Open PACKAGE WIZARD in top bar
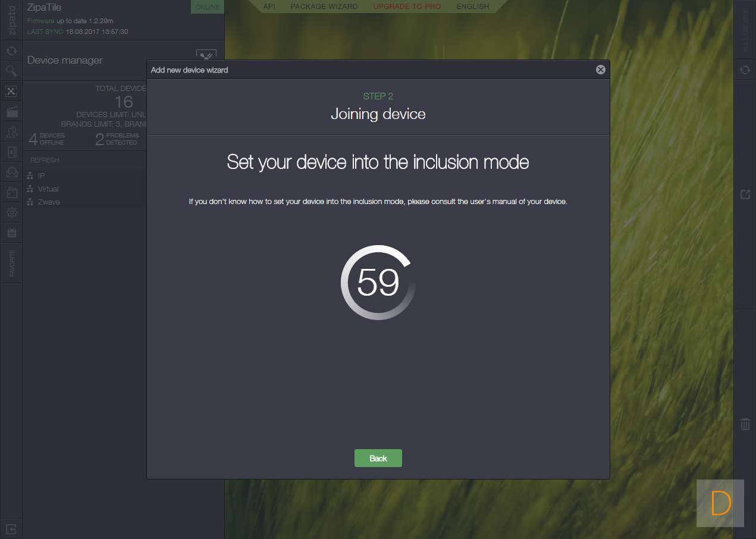This screenshot has width=756, height=539. point(324,7)
